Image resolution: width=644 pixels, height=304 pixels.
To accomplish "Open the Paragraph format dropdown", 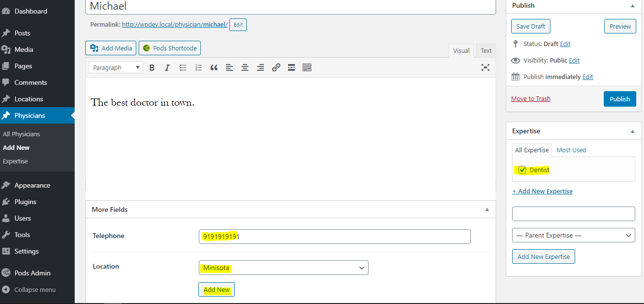I will pyautogui.click(x=115, y=67).
